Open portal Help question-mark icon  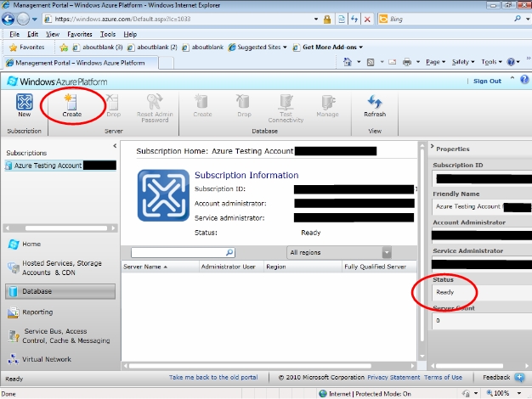[524, 80]
